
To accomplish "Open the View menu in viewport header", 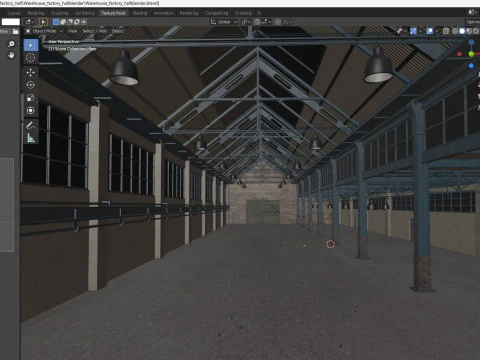I will (x=72, y=31).
